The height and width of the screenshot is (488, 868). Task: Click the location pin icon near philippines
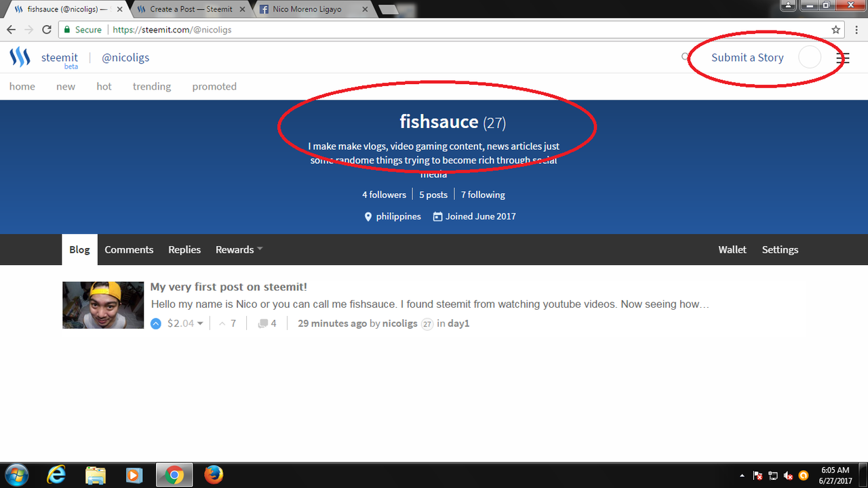pyautogui.click(x=368, y=217)
